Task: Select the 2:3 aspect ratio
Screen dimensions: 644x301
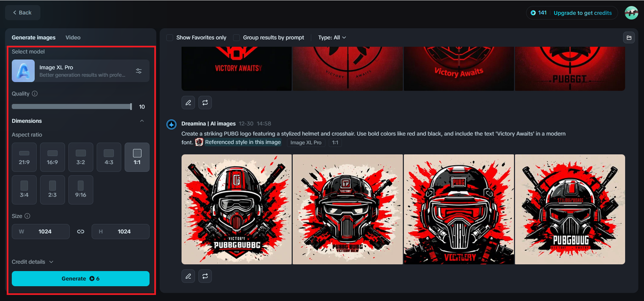Action: tap(52, 189)
